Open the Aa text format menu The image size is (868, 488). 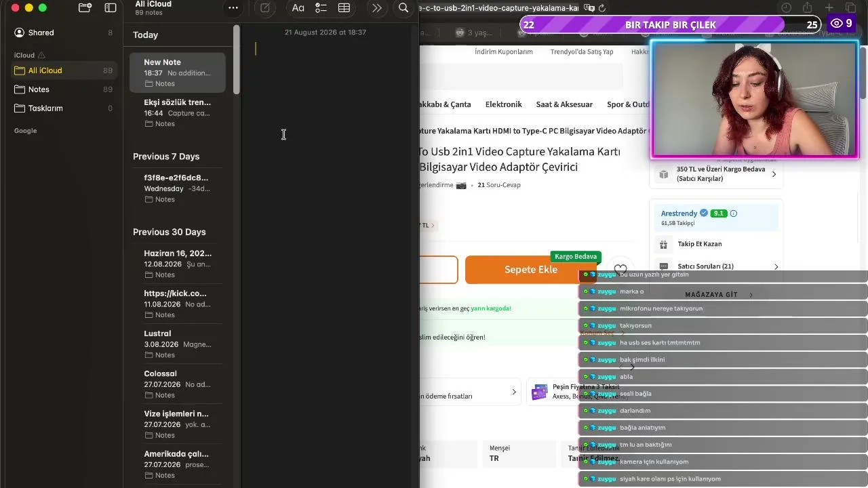(x=298, y=7)
